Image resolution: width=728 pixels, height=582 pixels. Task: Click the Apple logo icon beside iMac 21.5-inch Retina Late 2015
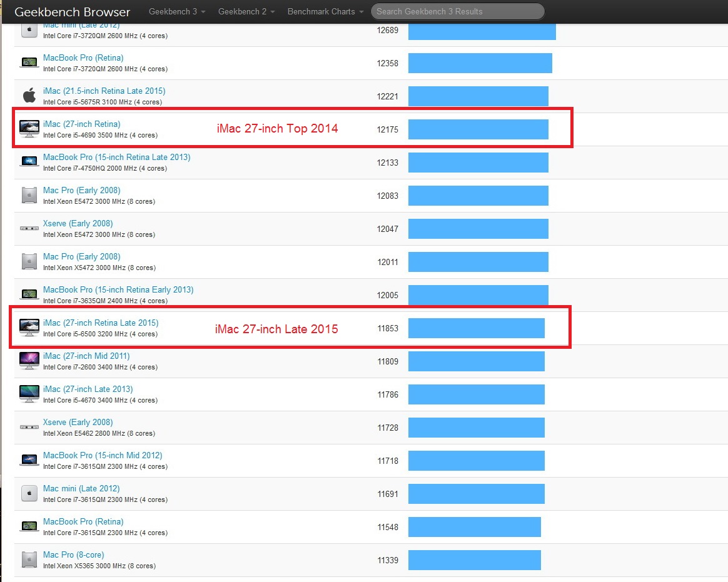pyautogui.click(x=29, y=96)
